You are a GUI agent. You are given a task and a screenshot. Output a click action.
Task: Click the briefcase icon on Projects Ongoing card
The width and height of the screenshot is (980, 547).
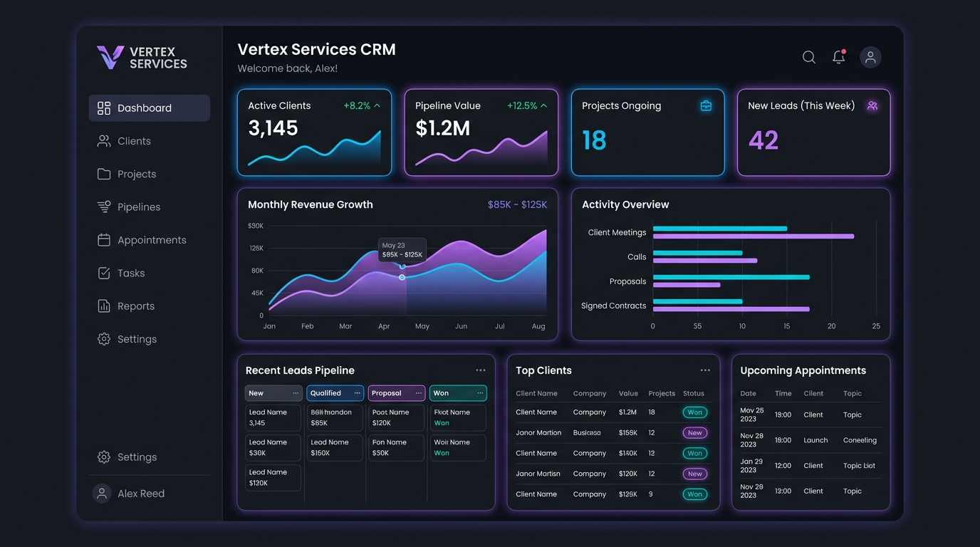706,105
